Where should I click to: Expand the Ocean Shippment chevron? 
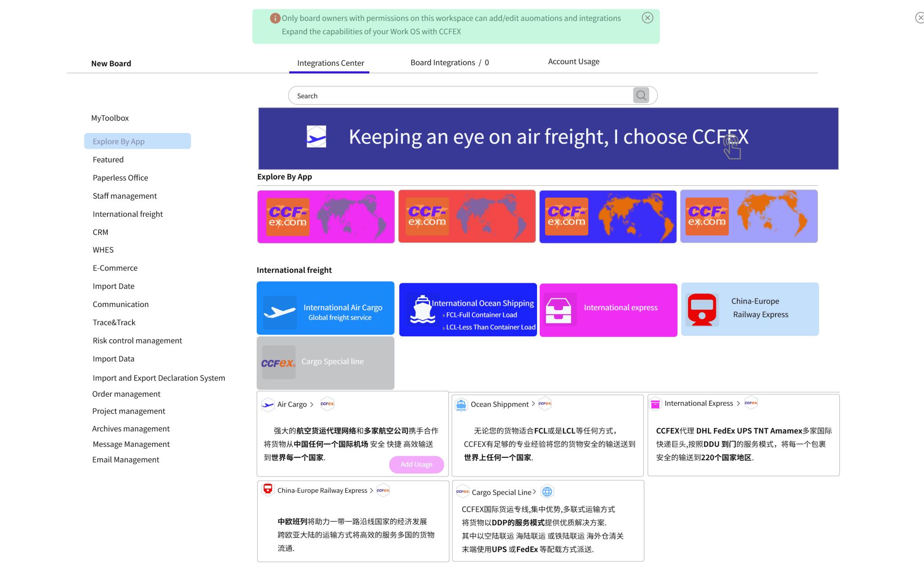coord(533,404)
